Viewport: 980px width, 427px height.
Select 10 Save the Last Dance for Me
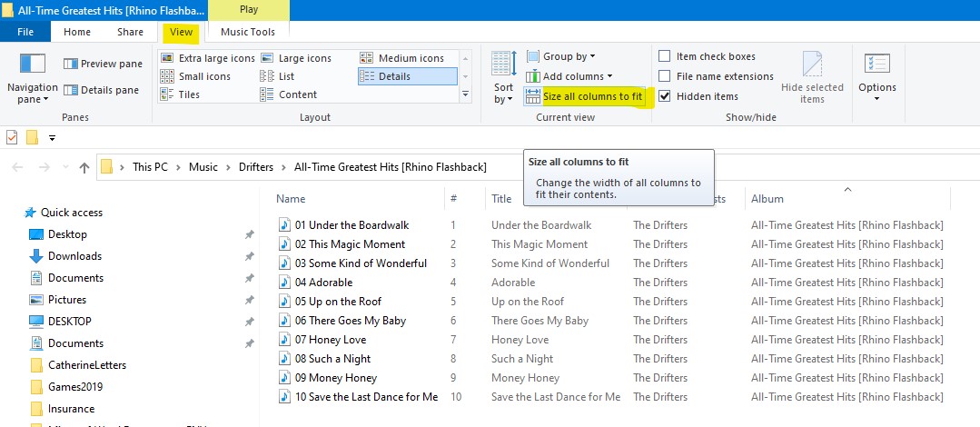[366, 397]
